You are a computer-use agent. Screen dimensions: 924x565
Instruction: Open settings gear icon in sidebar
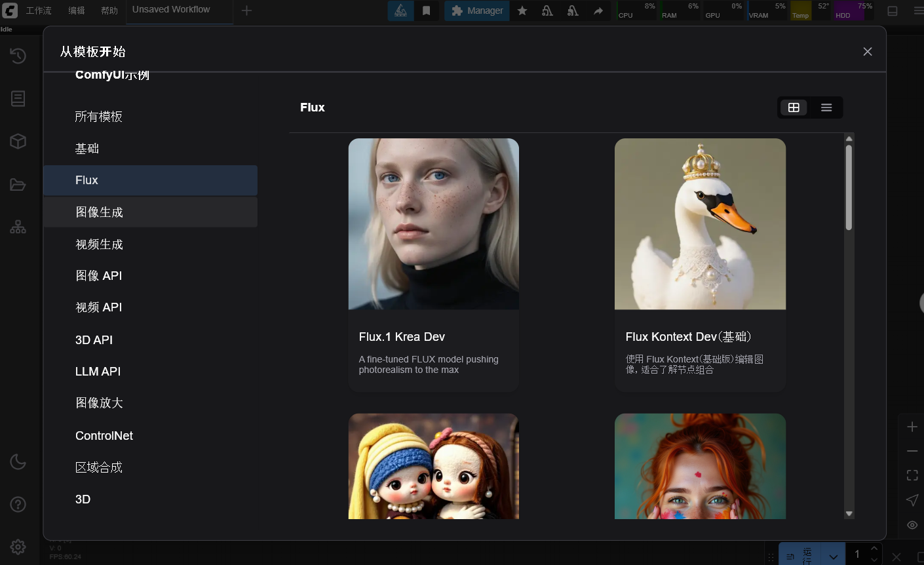18,547
